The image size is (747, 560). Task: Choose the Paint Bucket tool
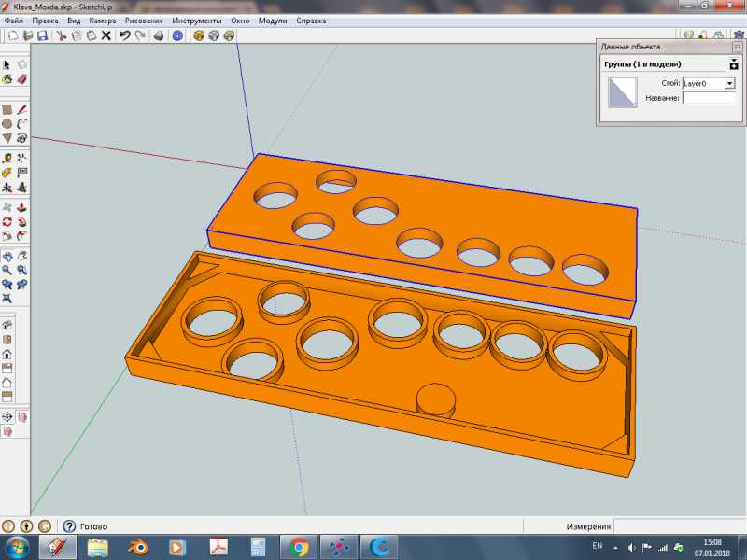(x=7, y=79)
